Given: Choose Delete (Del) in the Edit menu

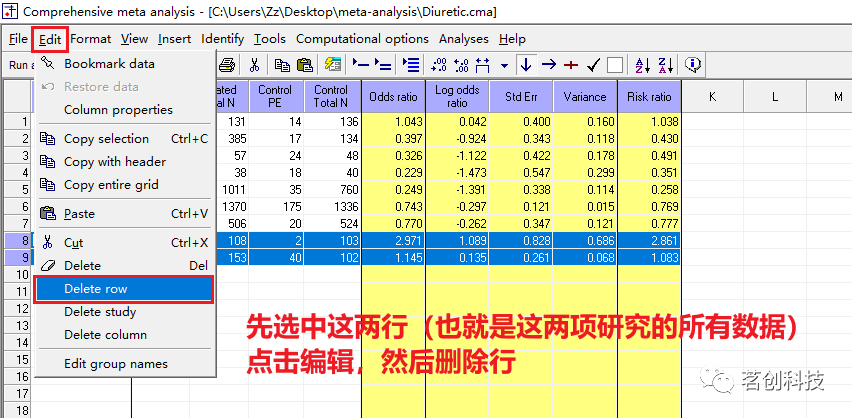Looking at the screenshot, I should pos(125,266).
